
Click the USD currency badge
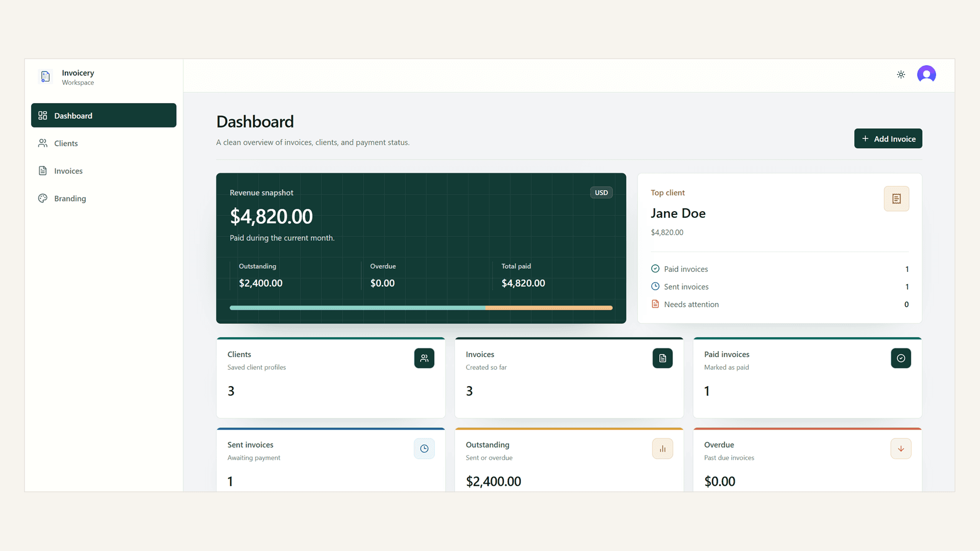click(x=601, y=192)
